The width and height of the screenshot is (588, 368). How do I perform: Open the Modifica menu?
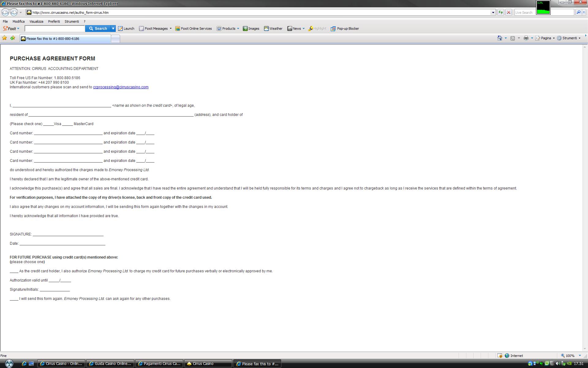pyautogui.click(x=18, y=21)
